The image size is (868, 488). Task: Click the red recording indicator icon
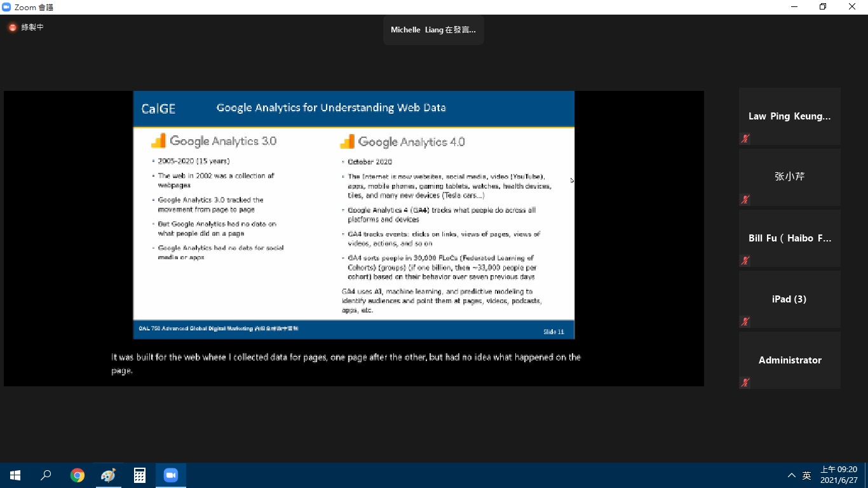[12, 27]
